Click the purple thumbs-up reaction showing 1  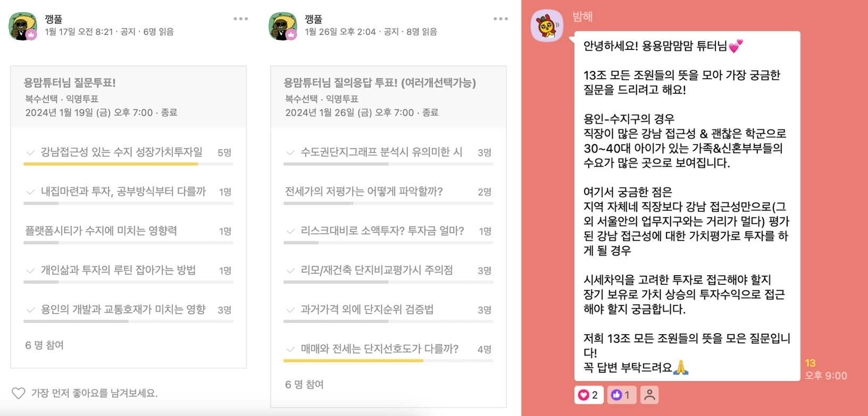click(x=621, y=395)
